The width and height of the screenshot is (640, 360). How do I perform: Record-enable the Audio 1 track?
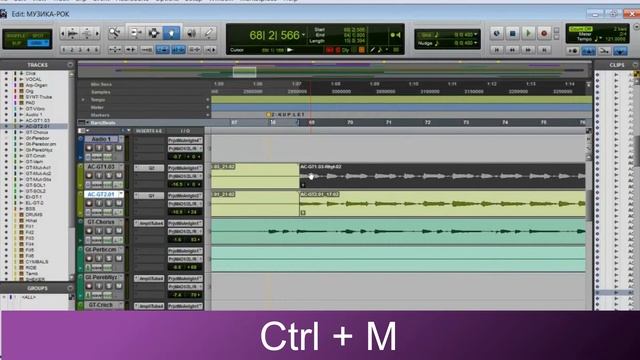click(x=89, y=148)
